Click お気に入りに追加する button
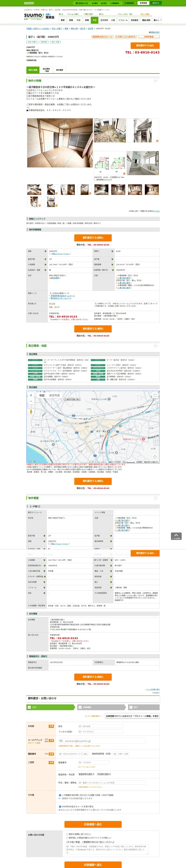 click(x=125, y=37)
